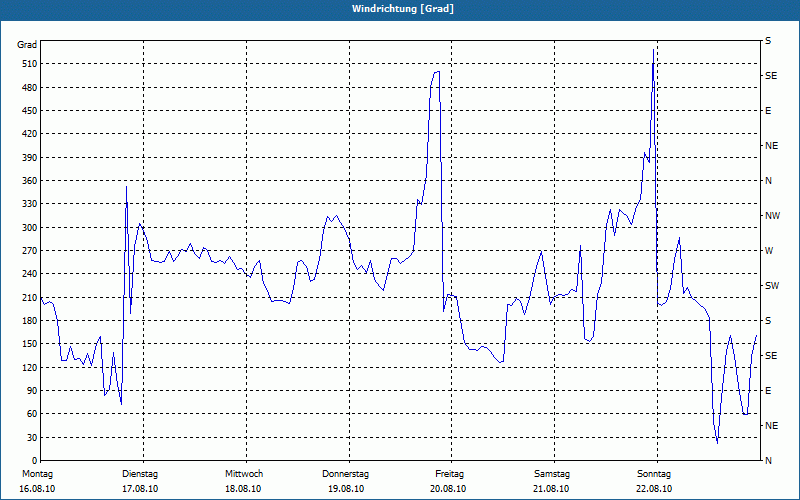Select the "Donnerstag" day label
The width and height of the screenshot is (800, 500).
[x=345, y=474]
